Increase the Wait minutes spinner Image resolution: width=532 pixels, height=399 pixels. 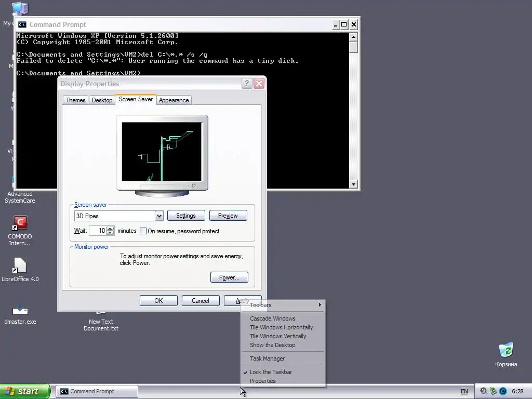(x=110, y=229)
